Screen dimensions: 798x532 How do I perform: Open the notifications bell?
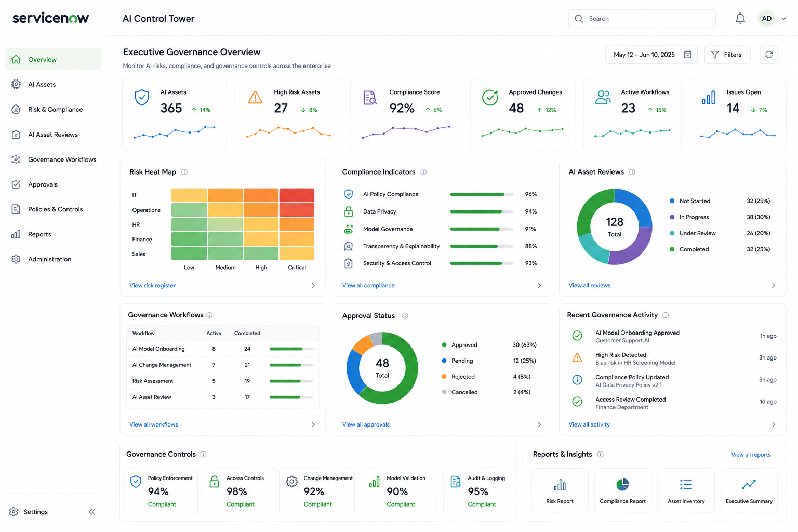pos(740,19)
